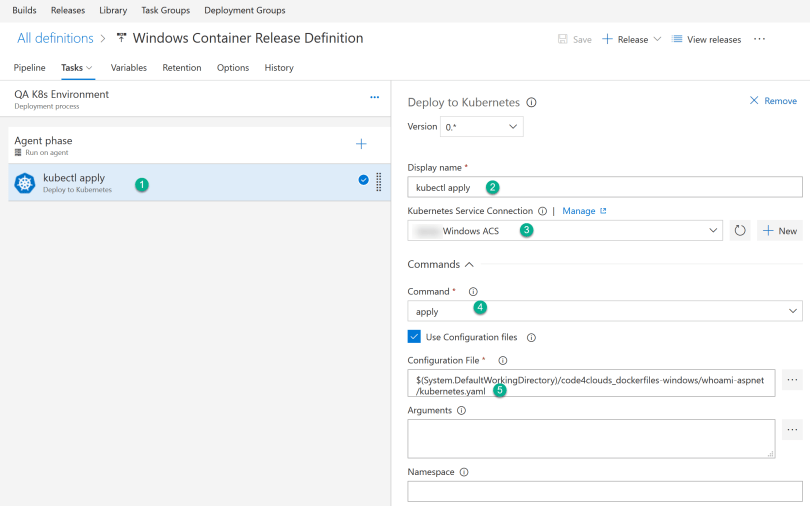Open the Kubernetes Service Connection dropdown
810x506 pixels.
[565, 230]
